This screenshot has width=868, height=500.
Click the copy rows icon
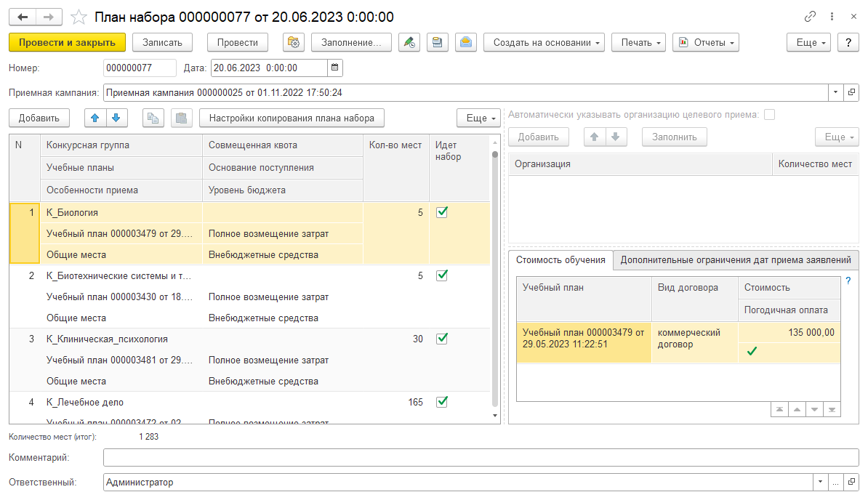tap(153, 118)
